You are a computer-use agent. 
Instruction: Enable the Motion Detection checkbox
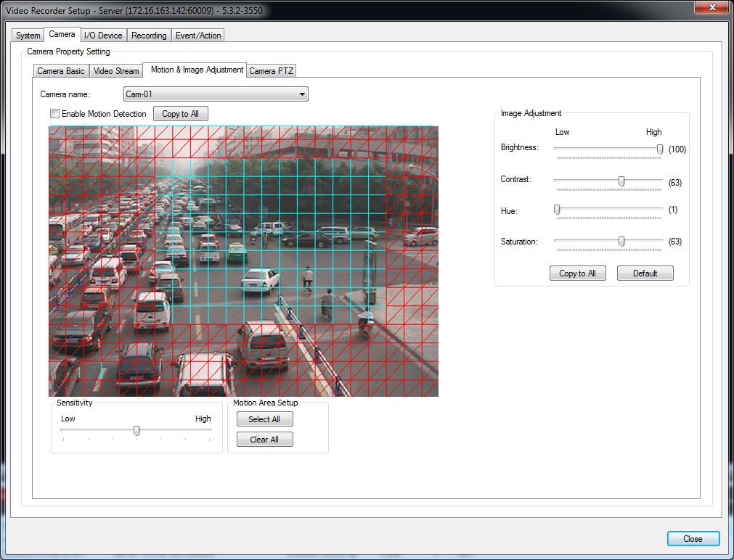pos(54,114)
